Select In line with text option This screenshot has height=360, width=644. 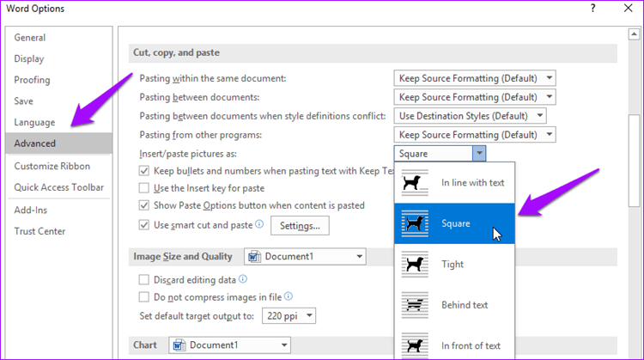click(x=473, y=183)
